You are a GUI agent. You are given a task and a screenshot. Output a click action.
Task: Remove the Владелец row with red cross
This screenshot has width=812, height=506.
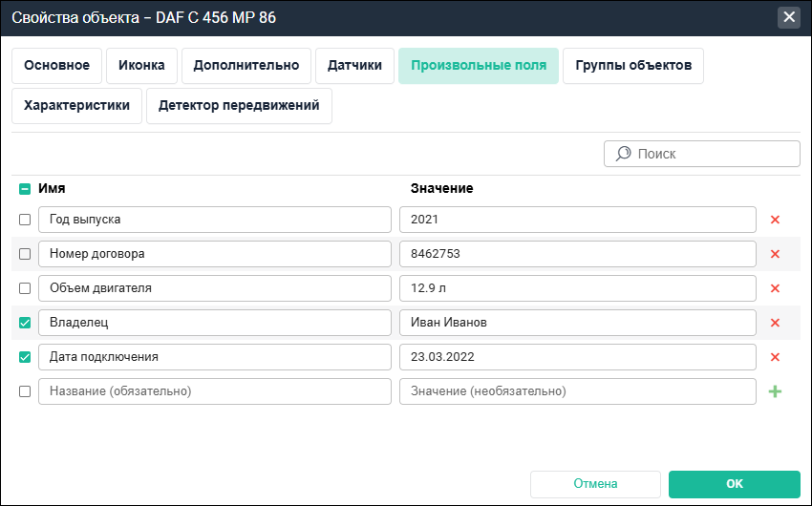[775, 323]
